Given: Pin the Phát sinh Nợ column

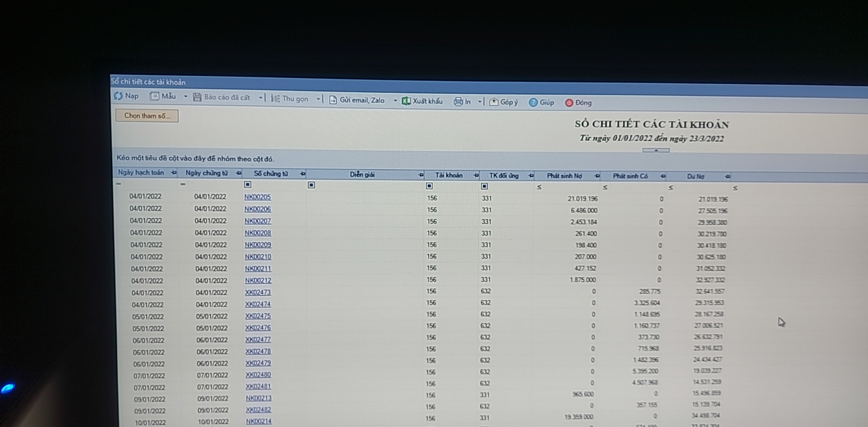Looking at the screenshot, I should pos(596,176).
